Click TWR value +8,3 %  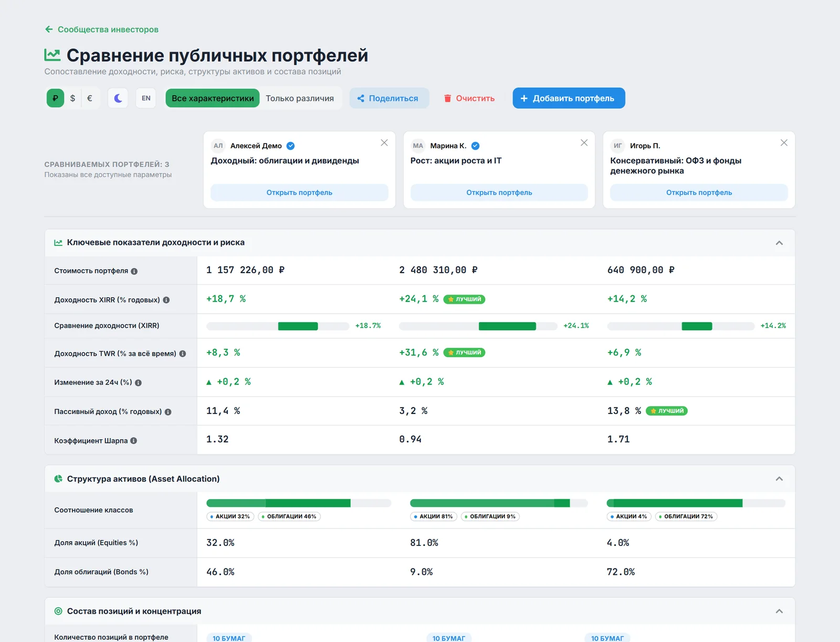pyautogui.click(x=223, y=353)
